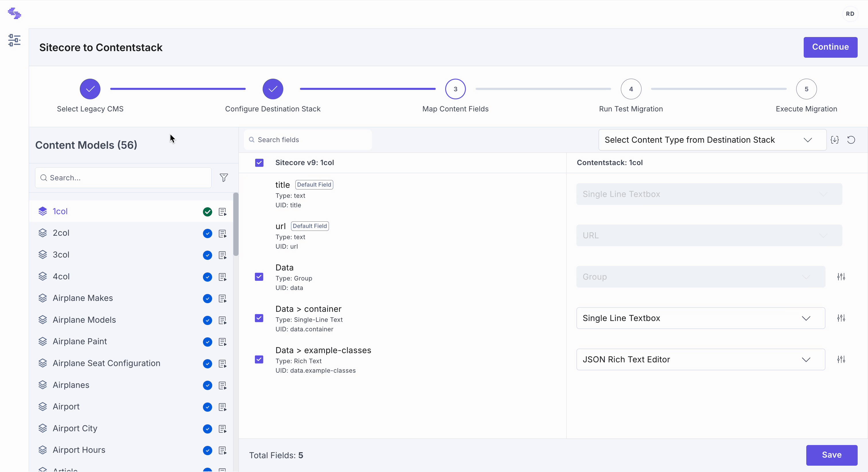
Task: Click the document icon on Airport Hours row
Action: (222, 450)
